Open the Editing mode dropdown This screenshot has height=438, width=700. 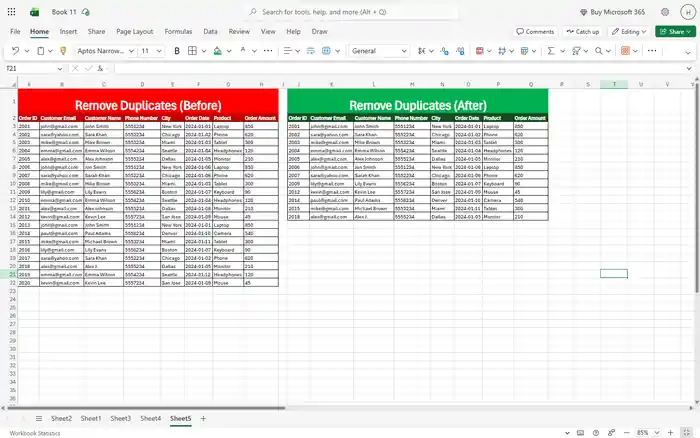pyautogui.click(x=629, y=32)
